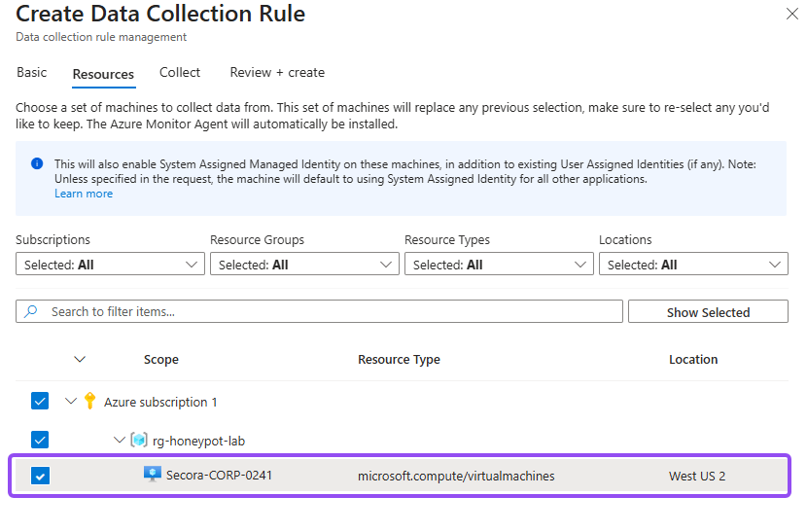Screen dimensions: 807x532
Task: Select the Azure subscription 1 row label
Action: tap(160, 403)
